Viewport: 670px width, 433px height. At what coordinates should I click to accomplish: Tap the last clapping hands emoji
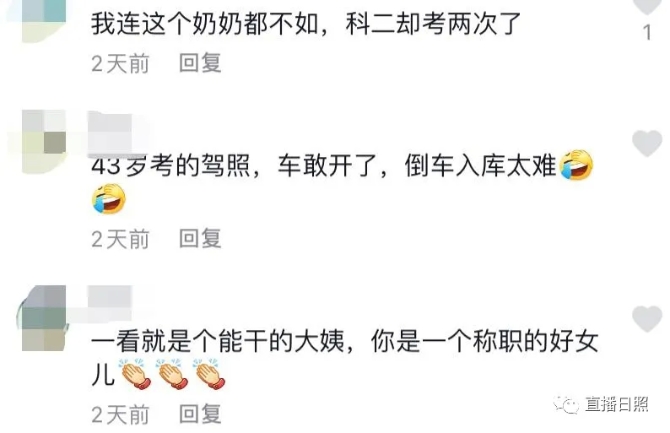(209, 374)
